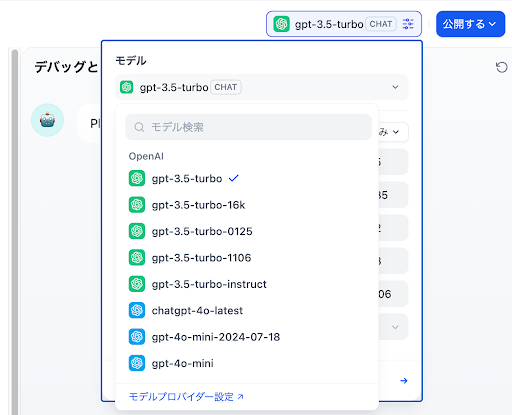This screenshot has width=512, height=415.
Task: Open the partially hidden preset dropdown ending in み
Action: pos(393,132)
